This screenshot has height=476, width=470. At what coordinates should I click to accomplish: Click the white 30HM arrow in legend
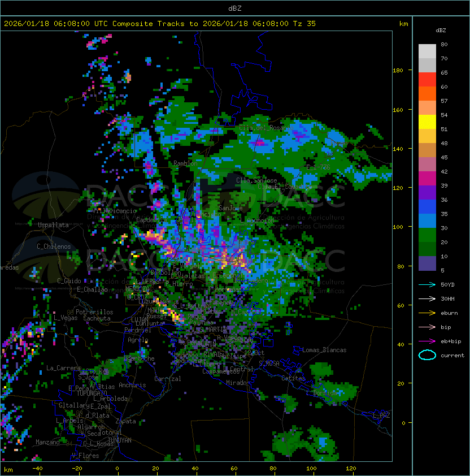(427, 298)
